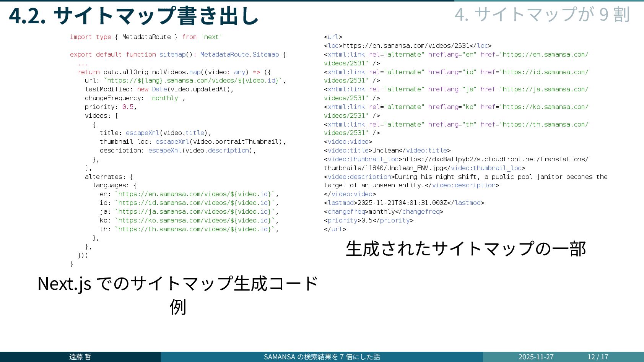Select the "import type { MetadataRoute }" code line
Viewport: 644px width, 362px height.
pos(146,37)
